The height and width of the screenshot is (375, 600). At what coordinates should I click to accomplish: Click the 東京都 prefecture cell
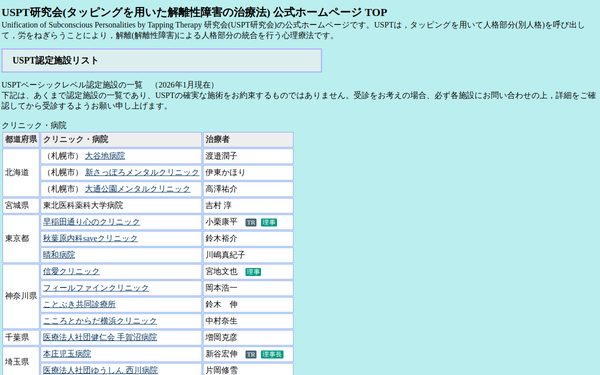pyautogui.click(x=21, y=238)
